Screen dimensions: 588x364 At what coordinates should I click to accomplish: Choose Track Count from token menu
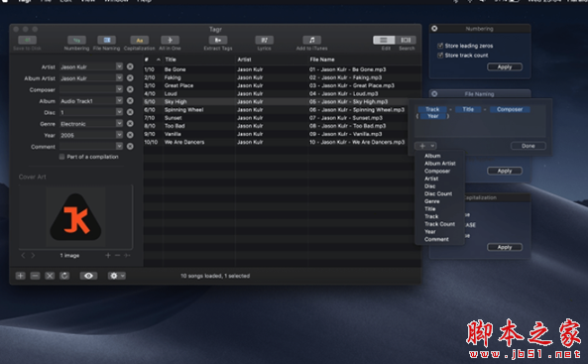pos(439,224)
